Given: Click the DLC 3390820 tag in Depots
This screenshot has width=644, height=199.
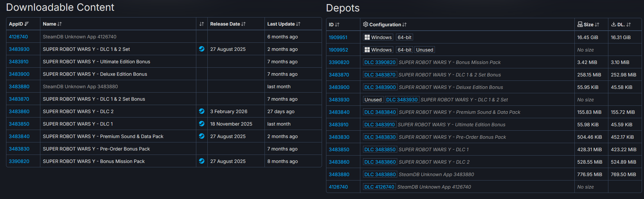Looking at the screenshot, I should tap(380, 62).
